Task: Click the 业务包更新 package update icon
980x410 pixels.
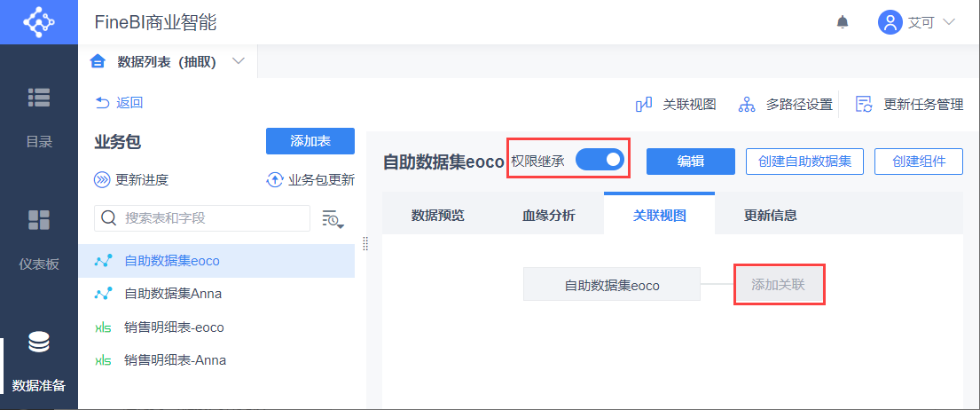Action: [x=275, y=180]
